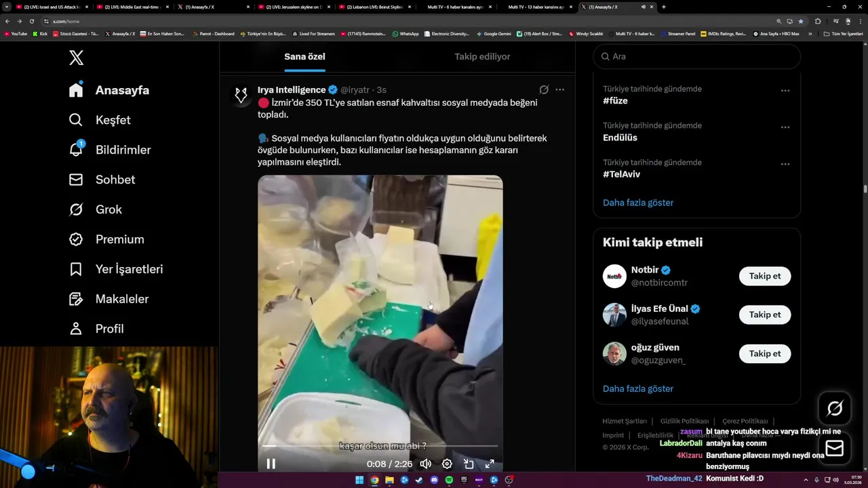Open Chrome in taskbar
Screen dimensions: 868x488
point(374,480)
